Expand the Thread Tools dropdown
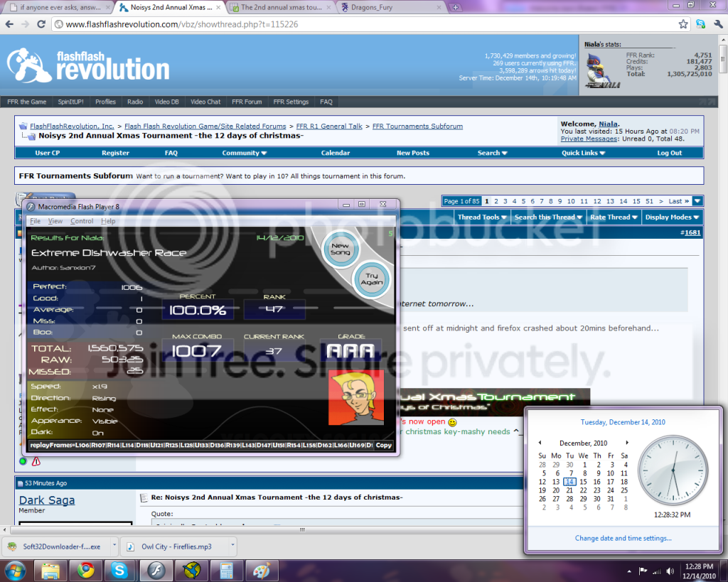This screenshot has width=728, height=582. point(482,217)
